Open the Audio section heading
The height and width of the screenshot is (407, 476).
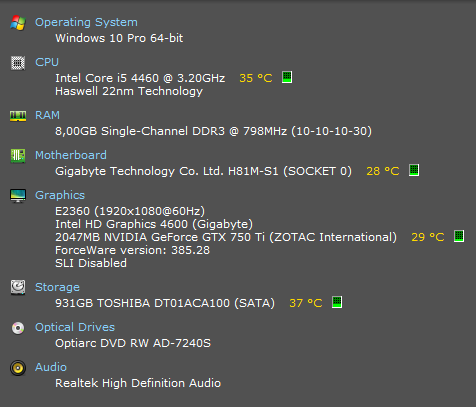[x=51, y=367]
